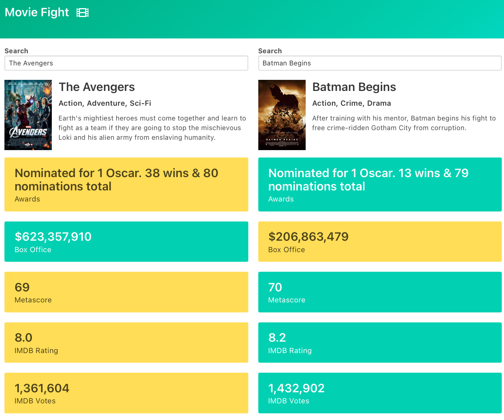504x420 pixels.
Task: Click The Avengers awards card
Action: [x=126, y=184]
